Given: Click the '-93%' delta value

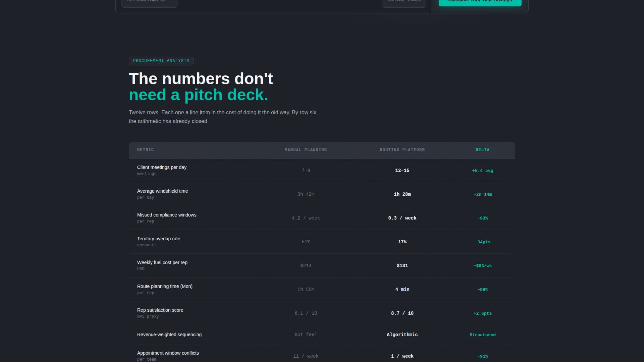Looking at the screenshot, I should point(483,218).
